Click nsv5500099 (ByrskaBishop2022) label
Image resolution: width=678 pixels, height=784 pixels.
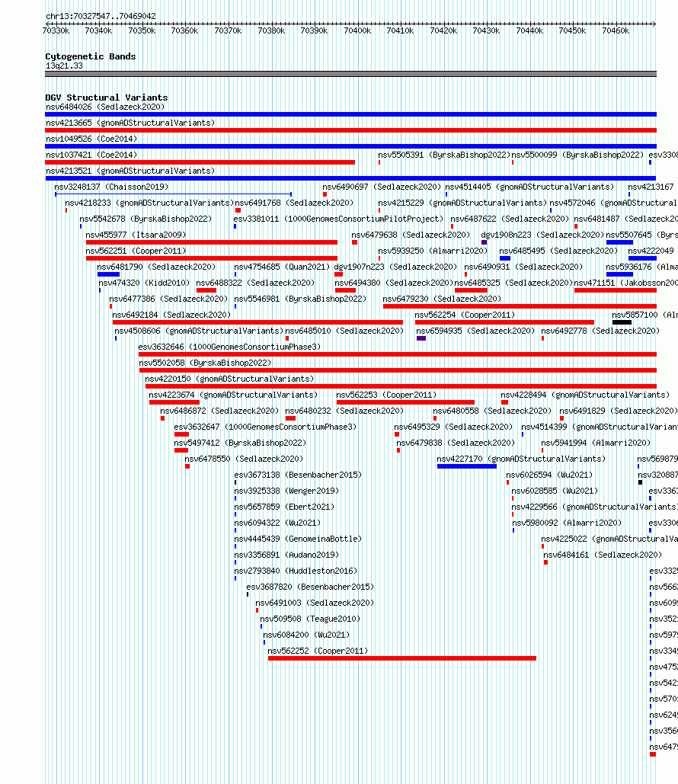[x=577, y=155]
